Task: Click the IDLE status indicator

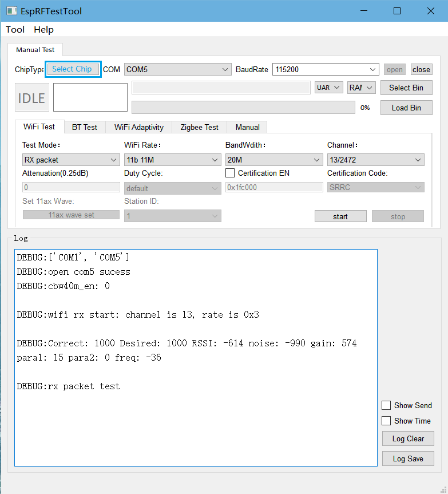Action: pos(31,98)
